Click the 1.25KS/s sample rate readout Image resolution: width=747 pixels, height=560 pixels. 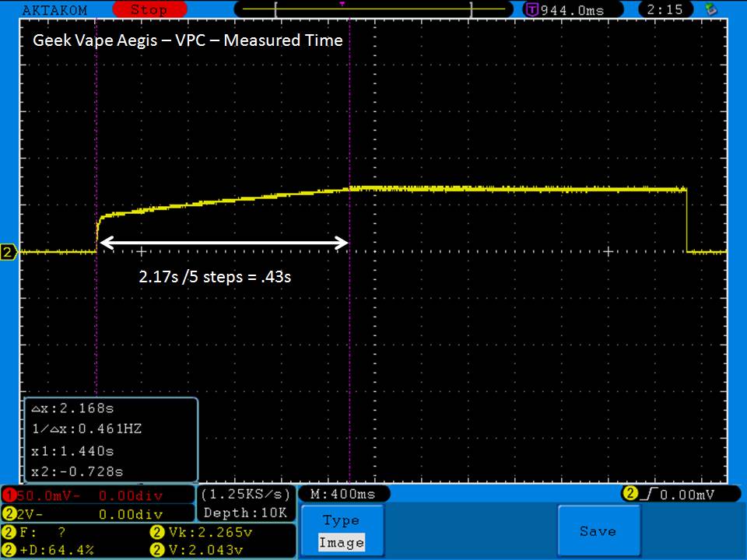245,495
